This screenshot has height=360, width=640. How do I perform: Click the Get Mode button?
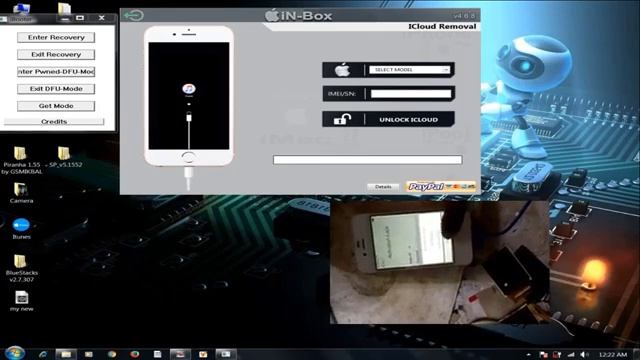tap(56, 106)
